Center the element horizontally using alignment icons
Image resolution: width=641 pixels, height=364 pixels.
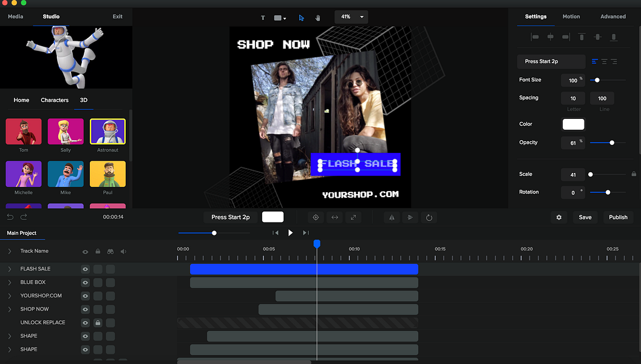550,37
